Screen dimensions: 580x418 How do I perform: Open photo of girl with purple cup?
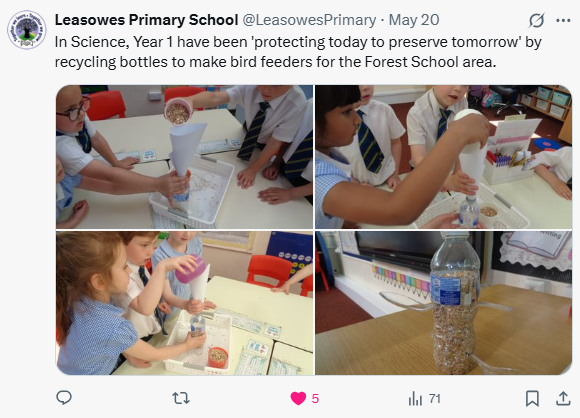[184, 303]
